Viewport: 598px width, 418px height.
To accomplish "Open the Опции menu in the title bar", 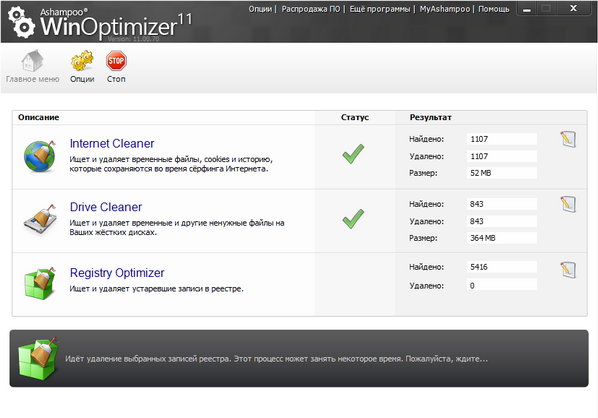I will tap(260, 9).
